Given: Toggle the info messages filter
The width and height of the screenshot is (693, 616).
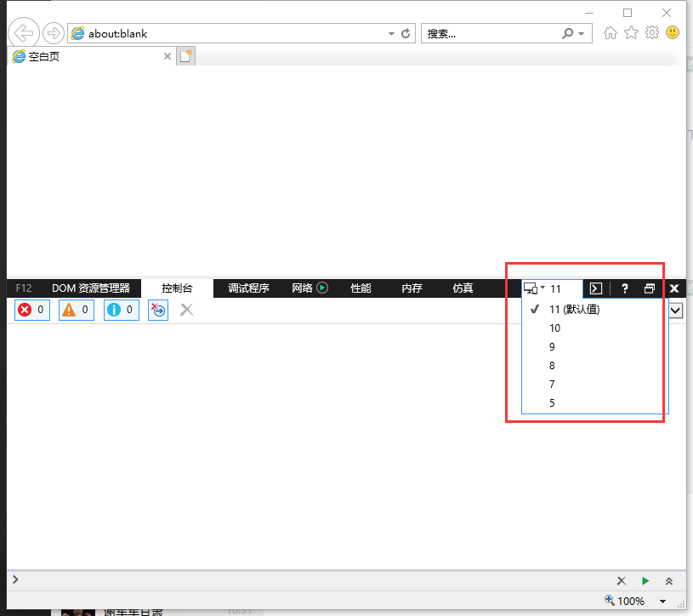Looking at the screenshot, I should [122, 310].
